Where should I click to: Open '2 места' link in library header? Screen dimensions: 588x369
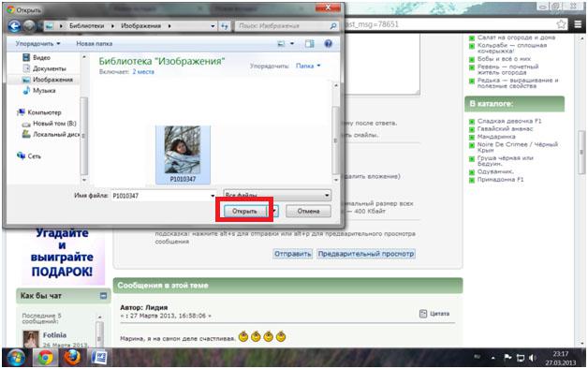coord(143,71)
